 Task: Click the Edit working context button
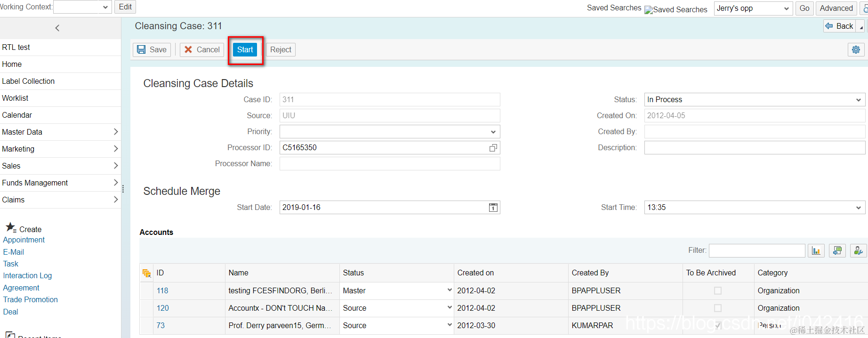(125, 7)
